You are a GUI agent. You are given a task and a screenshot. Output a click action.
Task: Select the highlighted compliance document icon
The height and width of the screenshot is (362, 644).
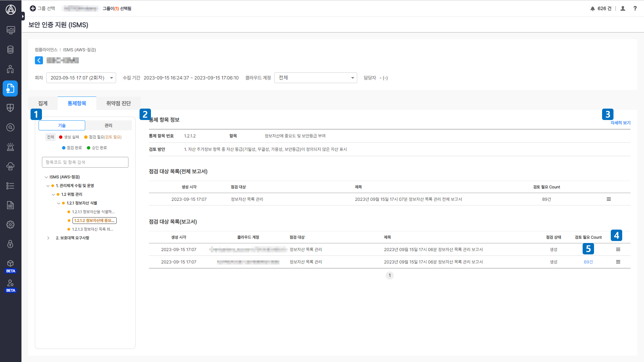tap(10, 88)
